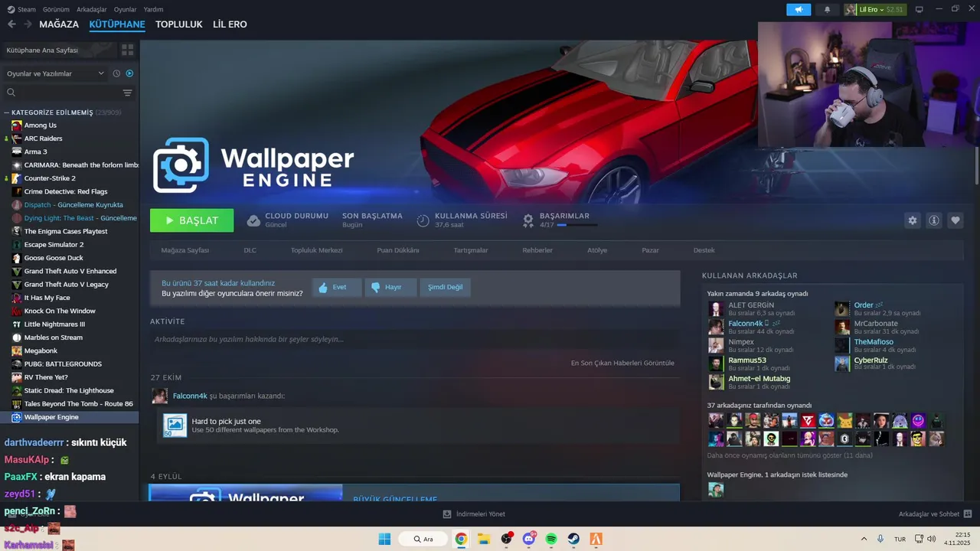Open the Topluluk Merkezi tab
This screenshot has height=551, width=980.
click(x=316, y=250)
